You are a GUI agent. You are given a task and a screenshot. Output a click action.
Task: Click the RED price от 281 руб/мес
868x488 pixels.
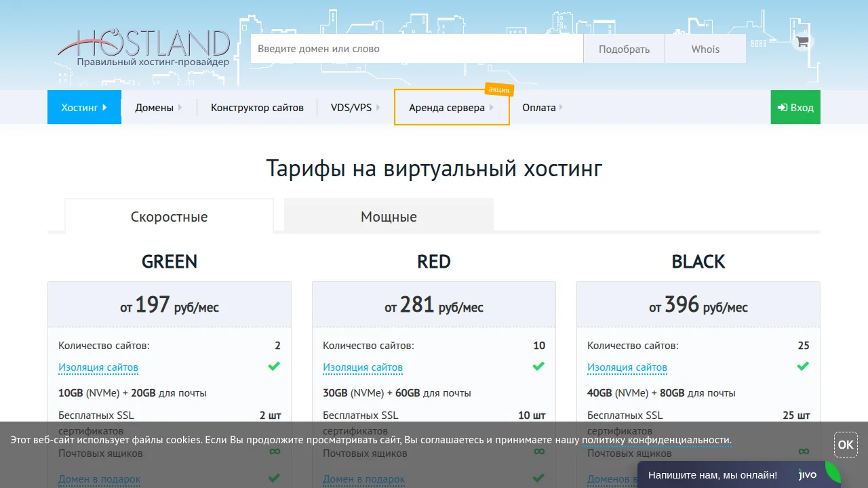click(434, 305)
